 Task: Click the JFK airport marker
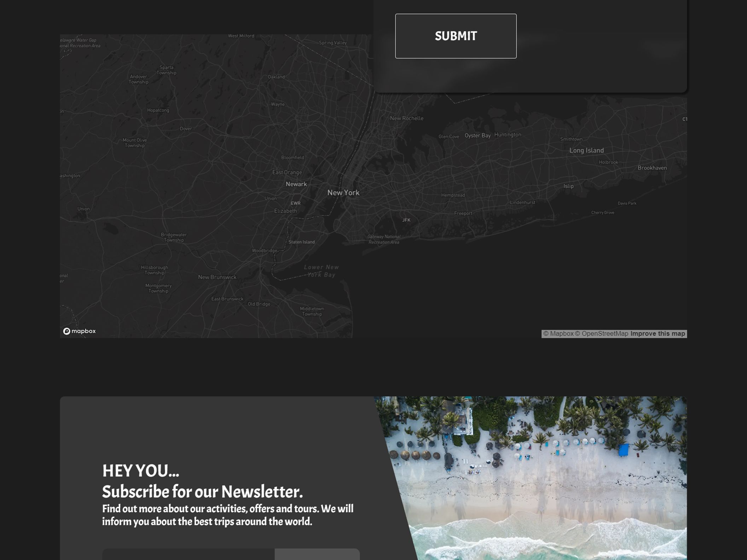tap(406, 220)
